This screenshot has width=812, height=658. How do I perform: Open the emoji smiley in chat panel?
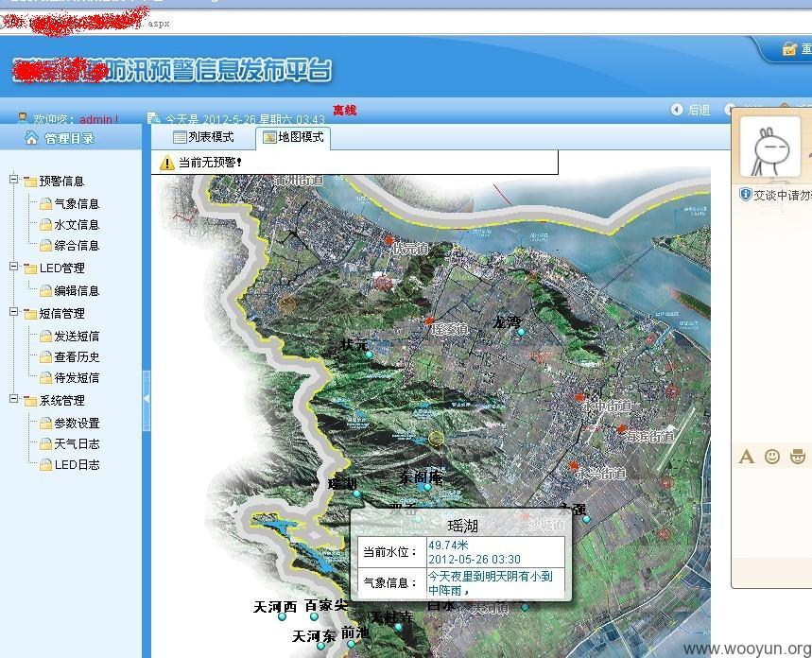(x=772, y=457)
